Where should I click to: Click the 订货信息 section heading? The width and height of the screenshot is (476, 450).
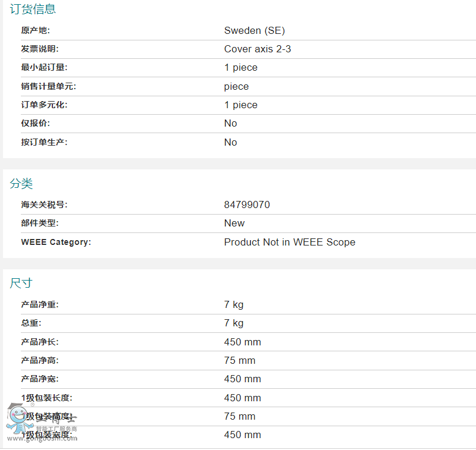33,9
